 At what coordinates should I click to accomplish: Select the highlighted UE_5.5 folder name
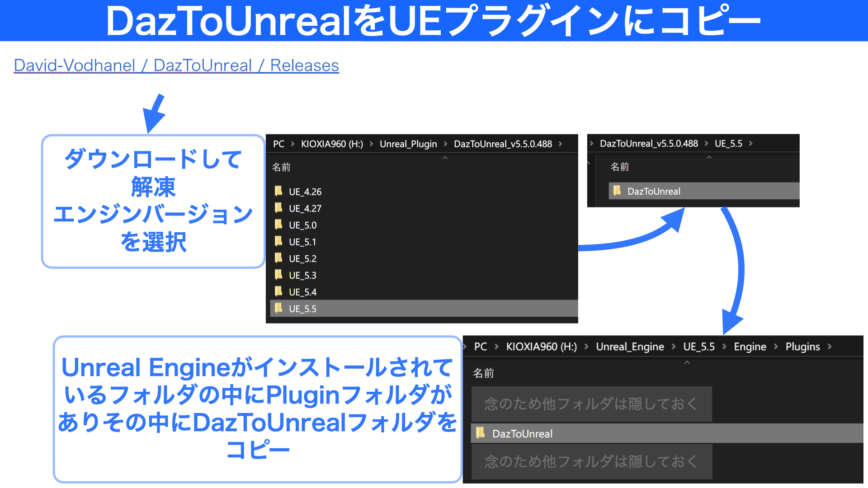(x=303, y=309)
